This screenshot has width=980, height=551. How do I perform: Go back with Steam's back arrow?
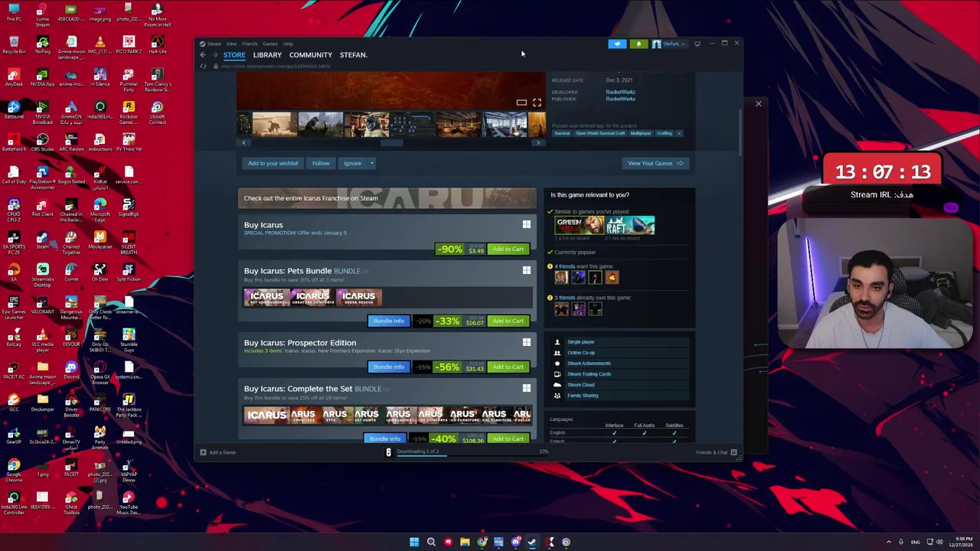(203, 55)
